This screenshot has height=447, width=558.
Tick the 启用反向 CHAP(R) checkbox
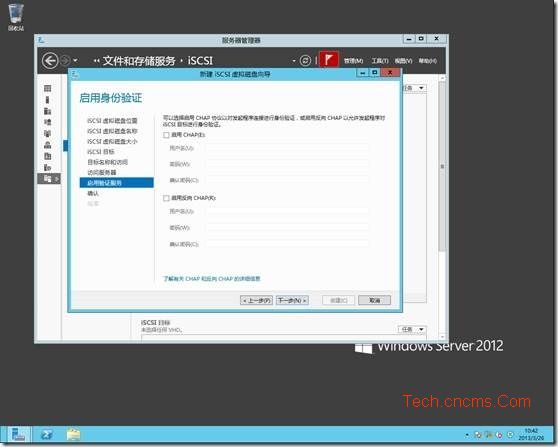pos(166,198)
